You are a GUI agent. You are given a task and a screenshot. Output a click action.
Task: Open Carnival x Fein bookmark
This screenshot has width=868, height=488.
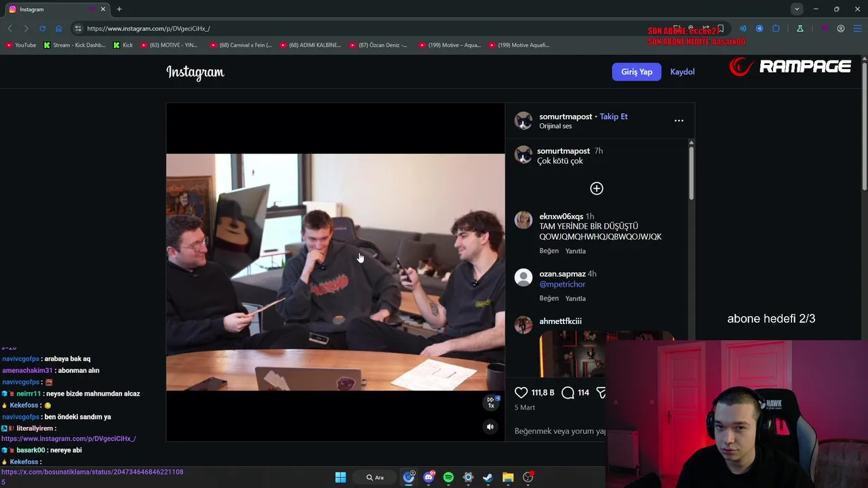coord(241,45)
